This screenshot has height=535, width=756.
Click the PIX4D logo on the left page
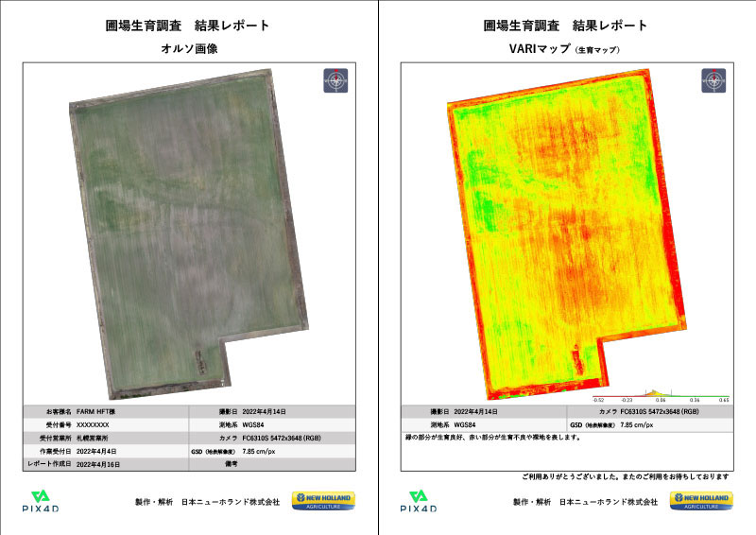point(41,501)
